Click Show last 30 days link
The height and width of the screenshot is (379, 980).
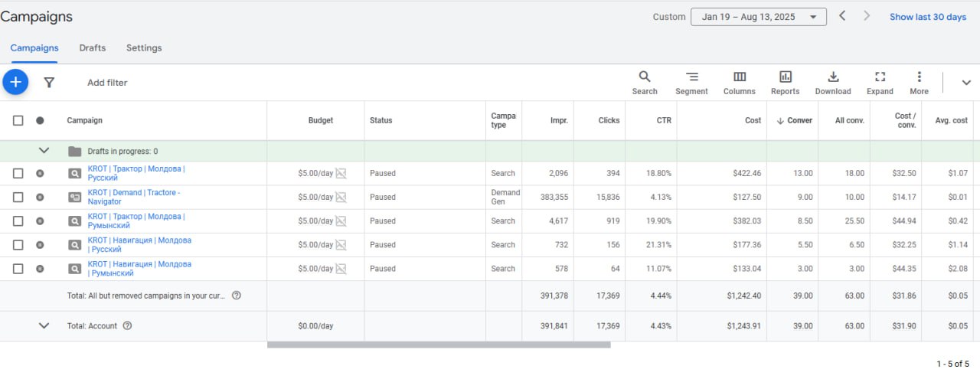click(x=927, y=17)
